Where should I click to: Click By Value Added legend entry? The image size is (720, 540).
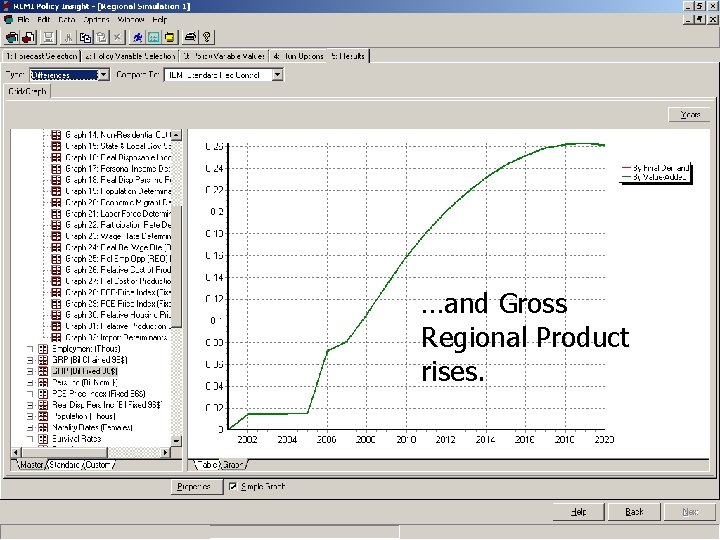(x=654, y=177)
